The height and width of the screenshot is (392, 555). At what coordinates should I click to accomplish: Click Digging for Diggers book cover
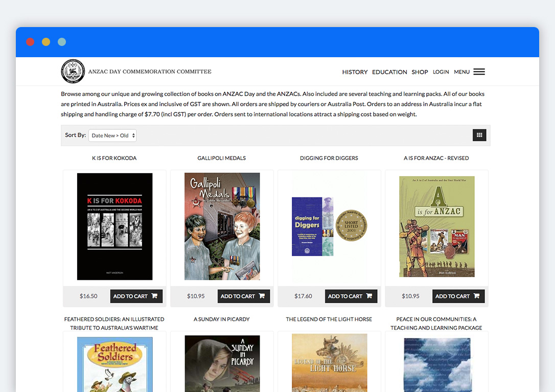(x=329, y=227)
